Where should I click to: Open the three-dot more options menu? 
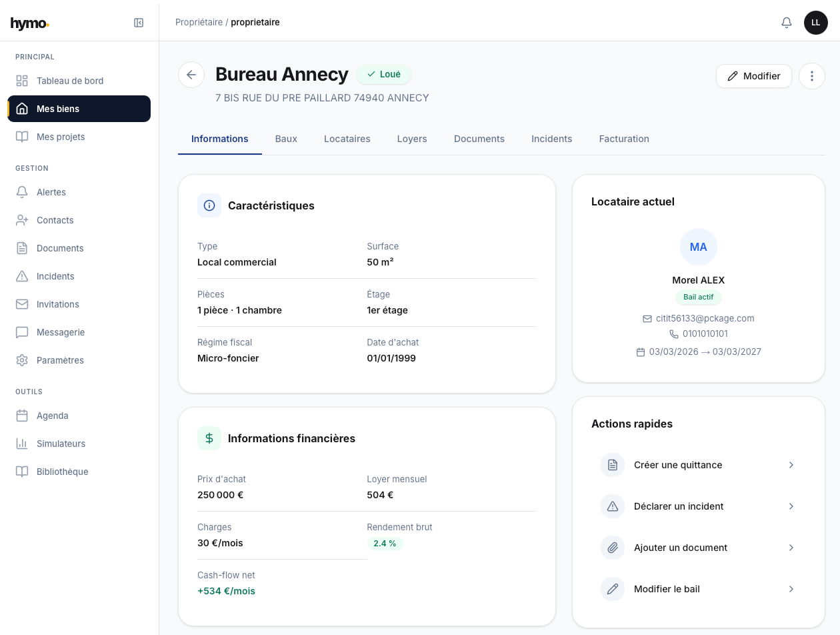pyautogui.click(x=811, y=76)
